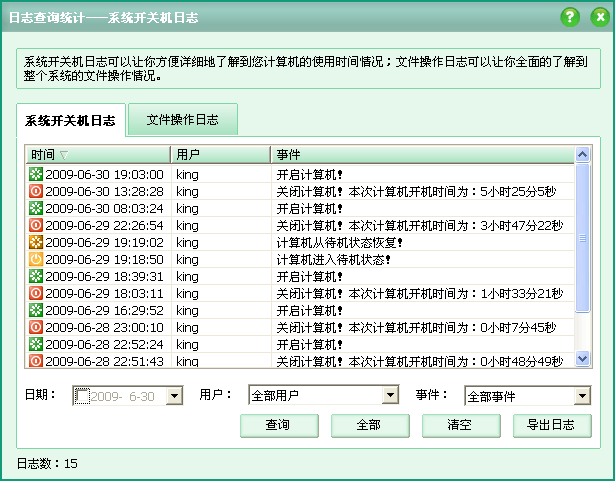
Task: Click the startup icon for 2009-06-30 19:03:00
Action: click(x=36, y=174)
